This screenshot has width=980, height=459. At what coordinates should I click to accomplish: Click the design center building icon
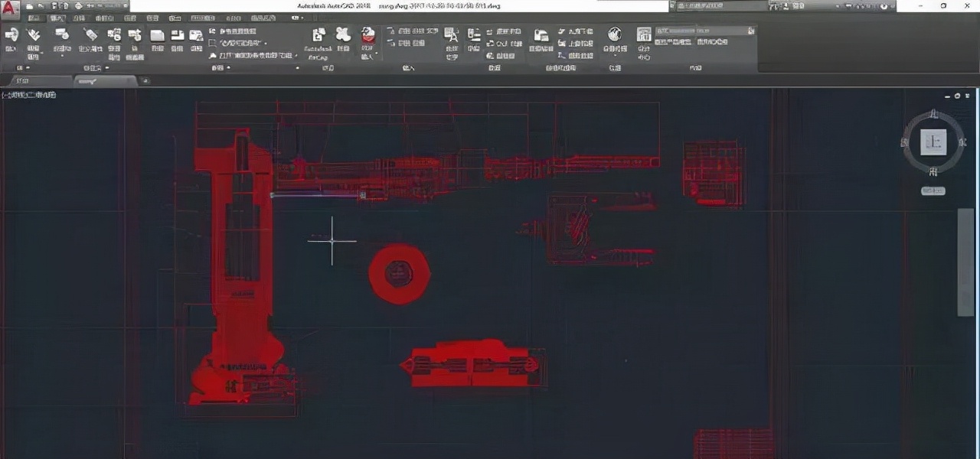click(x=644, y=35)
